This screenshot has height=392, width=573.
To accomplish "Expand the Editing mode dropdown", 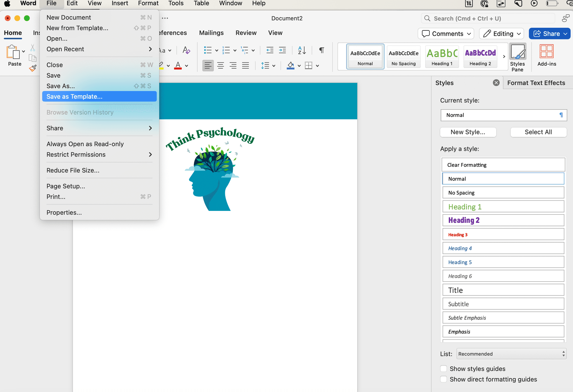I will click(x=502, y=34).
